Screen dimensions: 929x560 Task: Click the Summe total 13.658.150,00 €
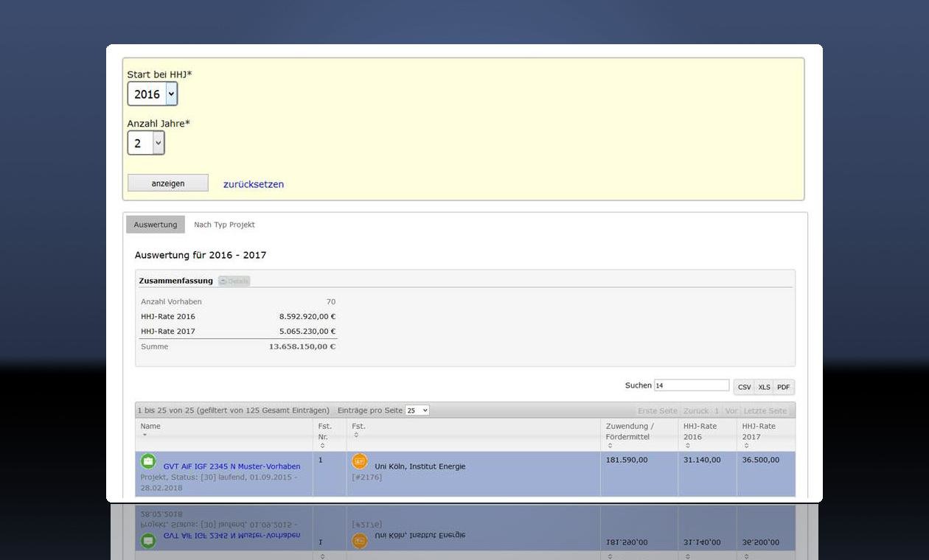302,346
